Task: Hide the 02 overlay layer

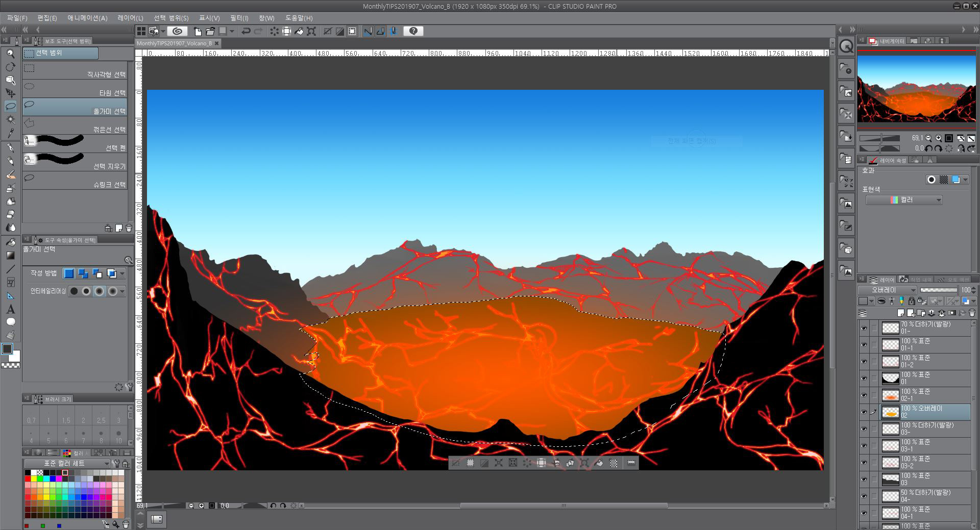Action: coord(864,412)
